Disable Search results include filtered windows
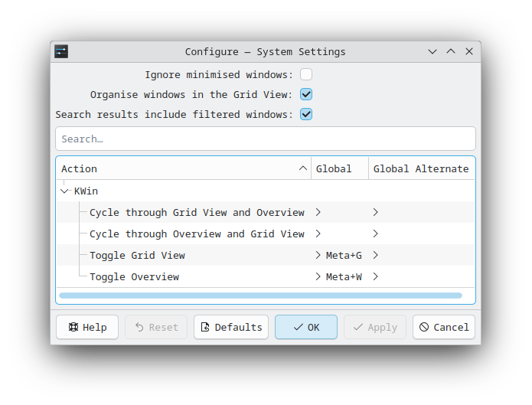Viewport: 532px width, 405px height. (306, 114)
